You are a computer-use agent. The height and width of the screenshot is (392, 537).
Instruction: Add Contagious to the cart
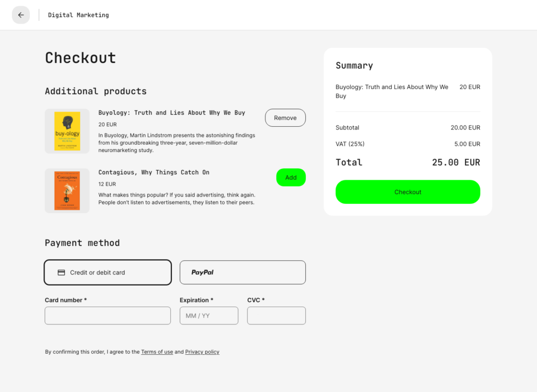point(291,177)
